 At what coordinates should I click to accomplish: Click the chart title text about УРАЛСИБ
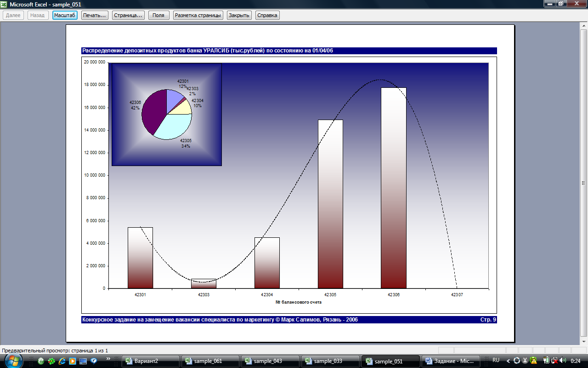208,51
